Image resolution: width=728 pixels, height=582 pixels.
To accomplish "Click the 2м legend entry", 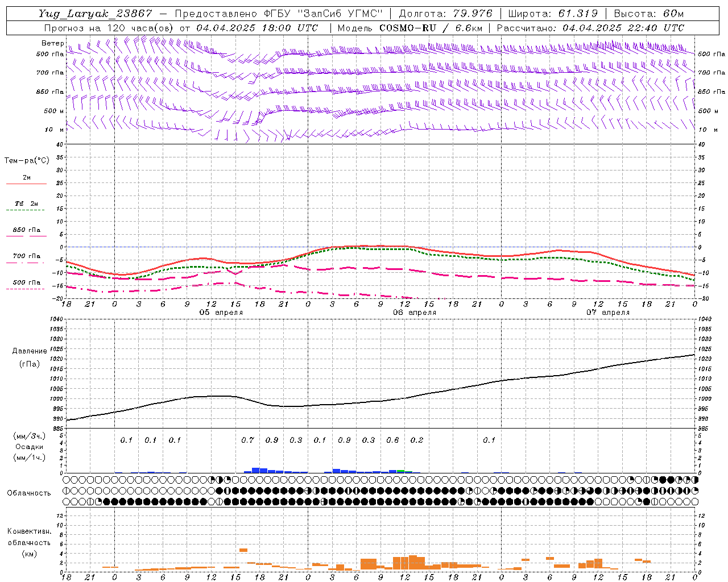I will click(x=26, y=178).
